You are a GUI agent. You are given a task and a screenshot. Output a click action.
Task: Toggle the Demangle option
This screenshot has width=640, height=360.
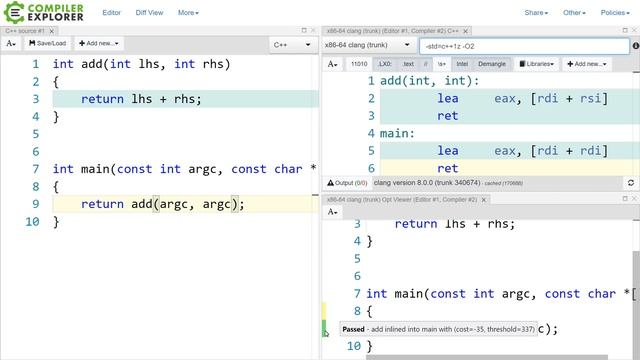point(492,64)
